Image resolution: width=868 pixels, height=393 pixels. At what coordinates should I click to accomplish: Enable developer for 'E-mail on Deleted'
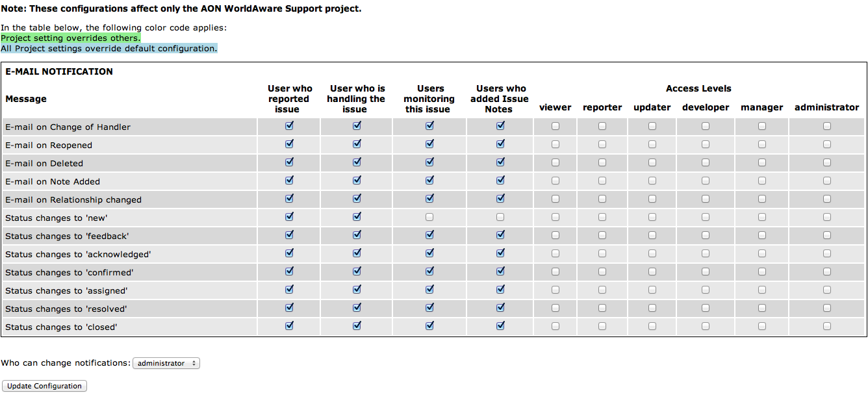706,163
